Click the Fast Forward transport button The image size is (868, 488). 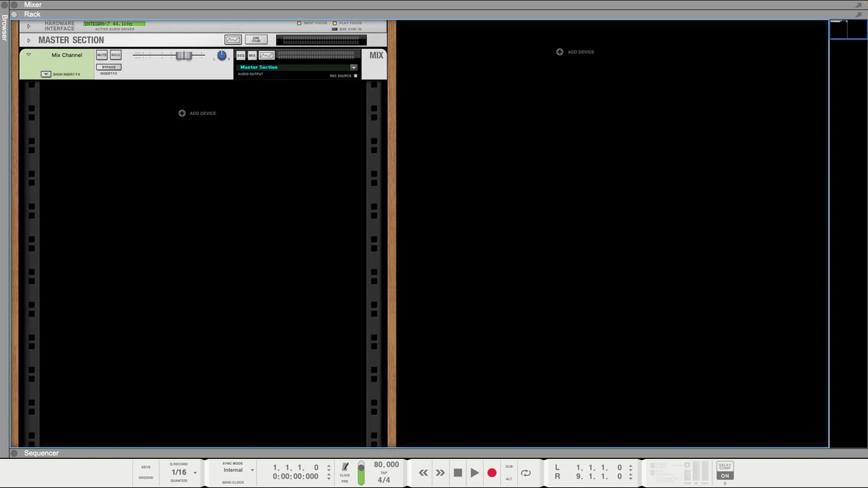click(440, 473)
